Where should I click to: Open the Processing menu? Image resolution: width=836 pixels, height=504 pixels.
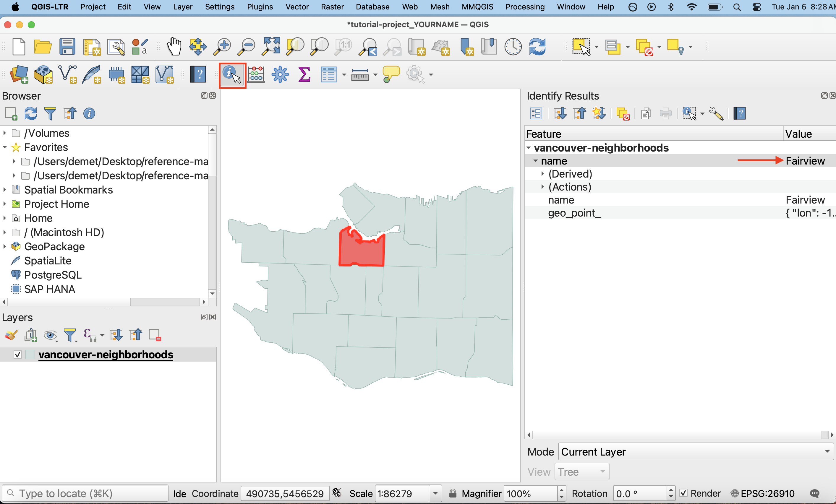point(524,7)
